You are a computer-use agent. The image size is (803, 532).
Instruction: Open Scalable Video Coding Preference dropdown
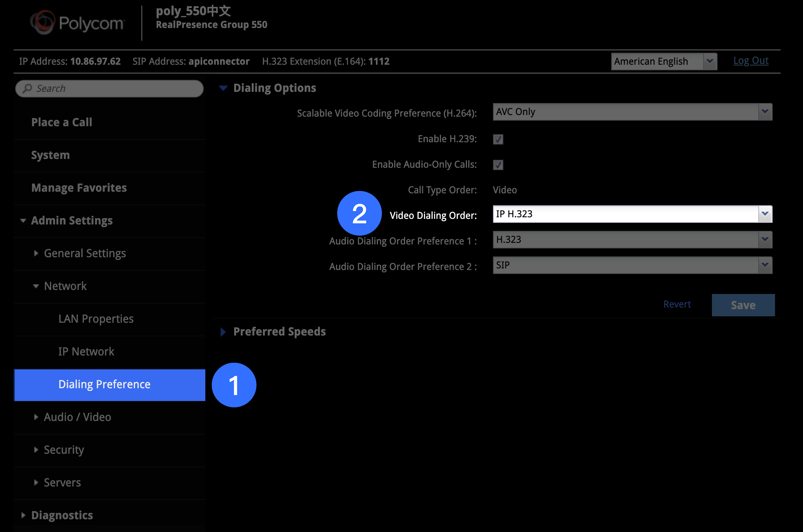click(632, 112)
